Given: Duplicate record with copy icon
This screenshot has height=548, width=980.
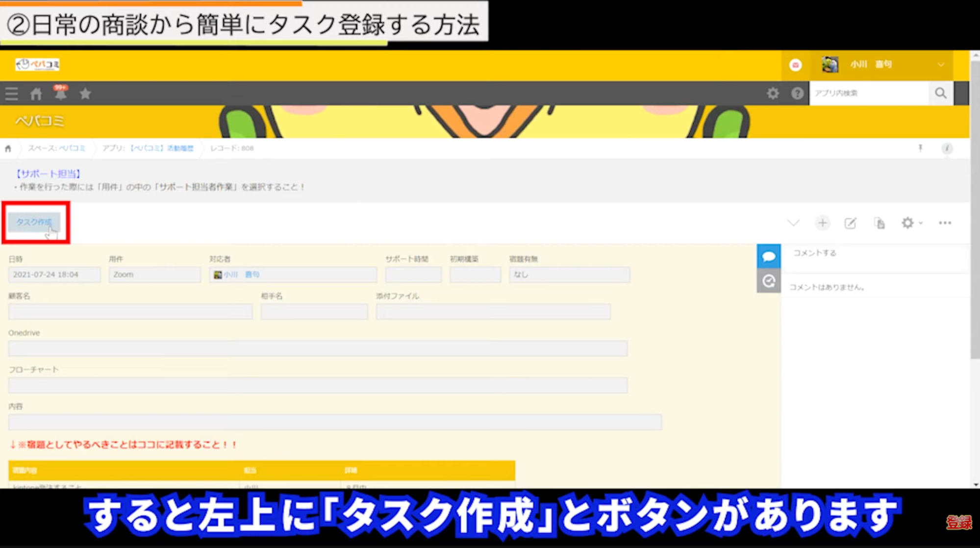Looking at the screenshot, I should click(879, 223).
